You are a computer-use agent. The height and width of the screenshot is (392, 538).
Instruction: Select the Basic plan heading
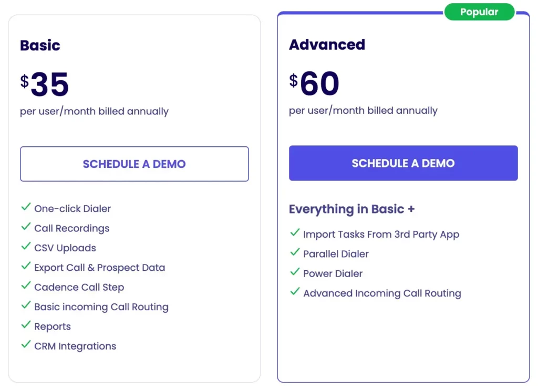40,46
